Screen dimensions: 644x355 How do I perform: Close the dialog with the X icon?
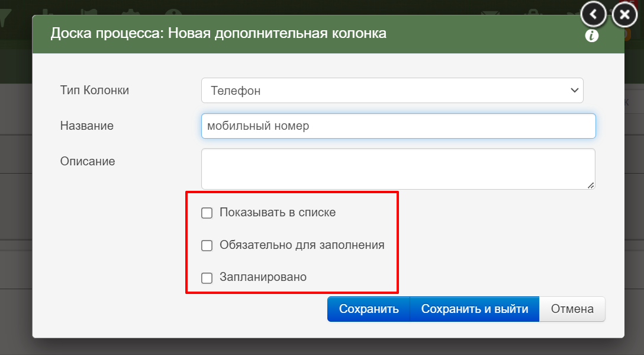point(624,15)
